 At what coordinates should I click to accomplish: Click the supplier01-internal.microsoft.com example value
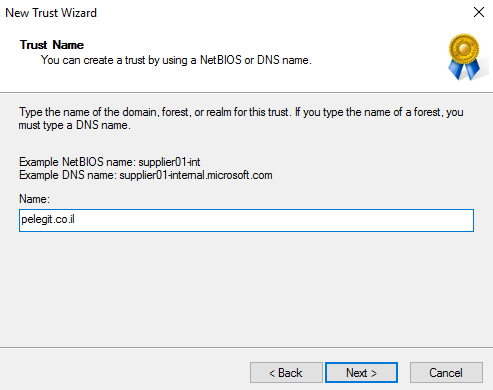(x=196, y=175)
